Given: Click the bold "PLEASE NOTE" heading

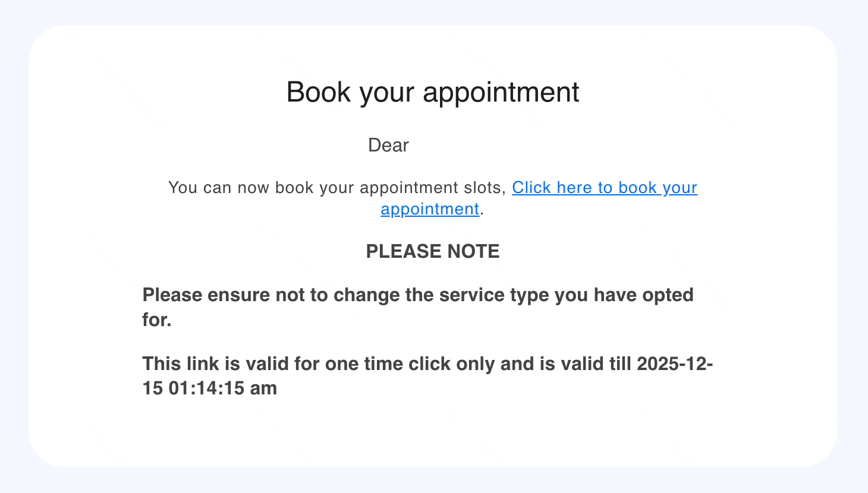Looking at the screenshot, I should click(x=432, y=251).
